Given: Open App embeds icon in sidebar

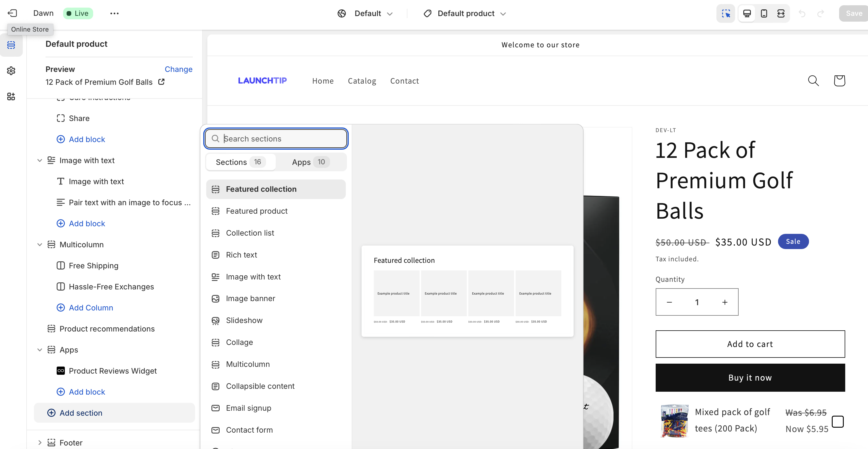Looking at the screenshot, I should tap(11, 96).
